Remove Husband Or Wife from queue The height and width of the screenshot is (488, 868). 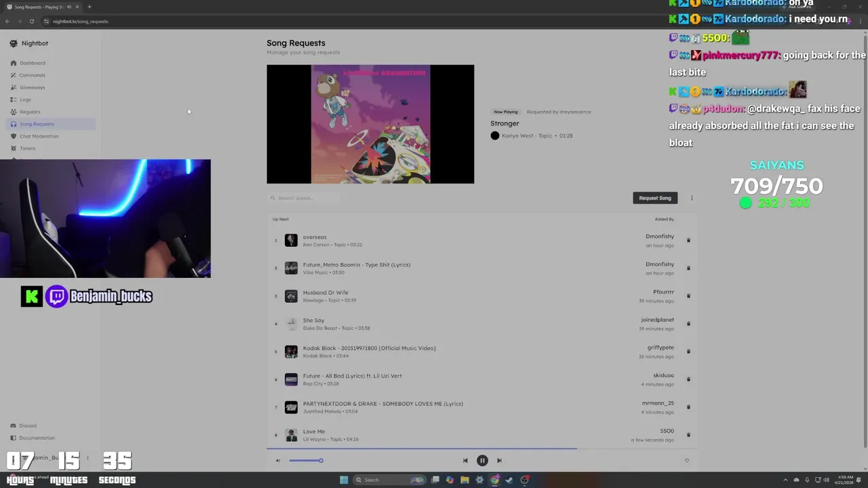coord(688,296)
